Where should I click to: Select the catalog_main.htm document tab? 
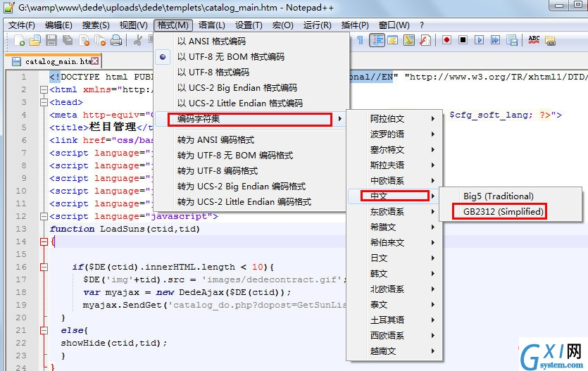pyautogui.click(x=54, y=61)
